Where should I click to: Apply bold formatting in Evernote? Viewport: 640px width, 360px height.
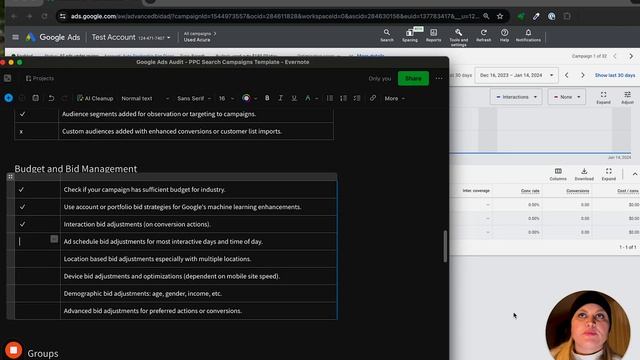(267, 98)
